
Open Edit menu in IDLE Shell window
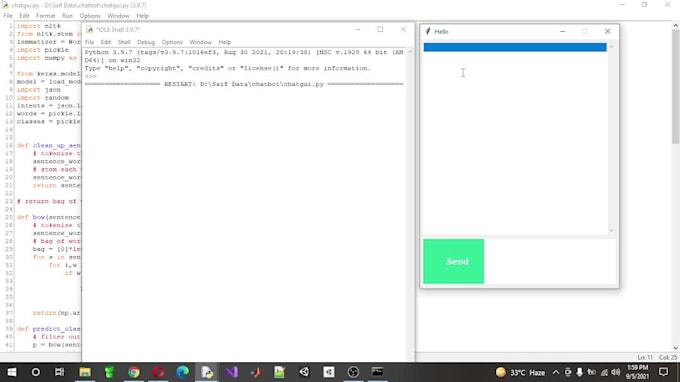106,42
